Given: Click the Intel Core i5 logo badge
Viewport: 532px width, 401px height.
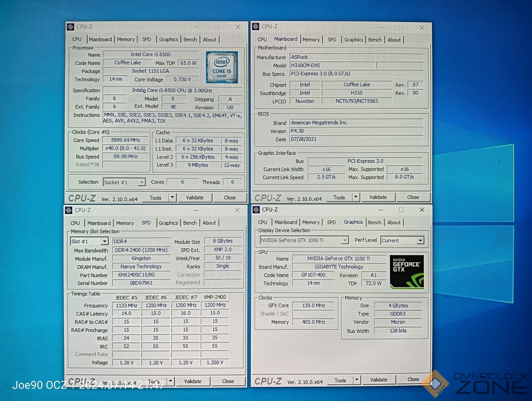Looking at the screenshot, I should [x=222, y=67].
